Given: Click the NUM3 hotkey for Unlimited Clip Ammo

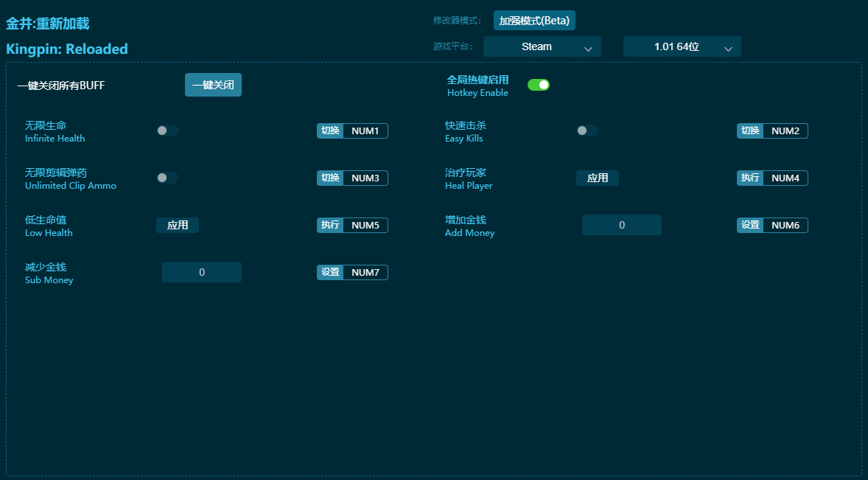Looking at the screenshot, I should [365, 178].
